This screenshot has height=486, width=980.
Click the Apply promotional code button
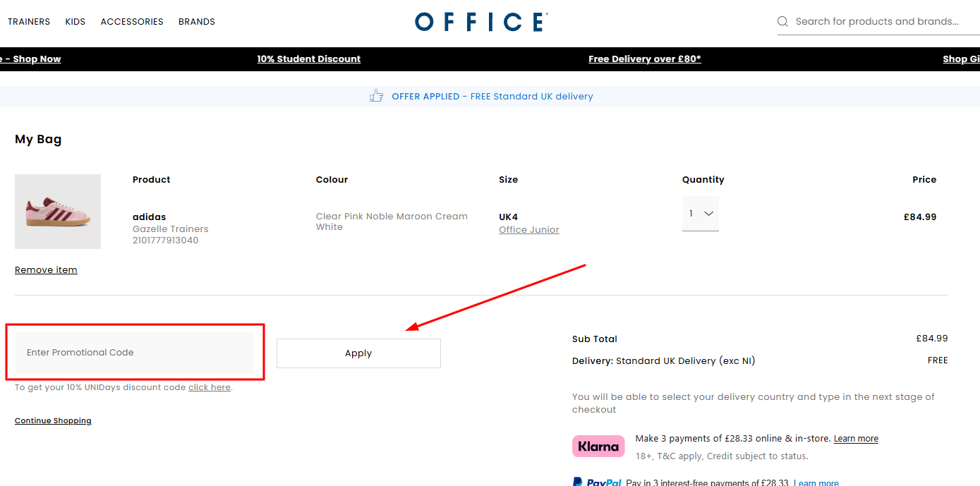(x=358, y=353)
